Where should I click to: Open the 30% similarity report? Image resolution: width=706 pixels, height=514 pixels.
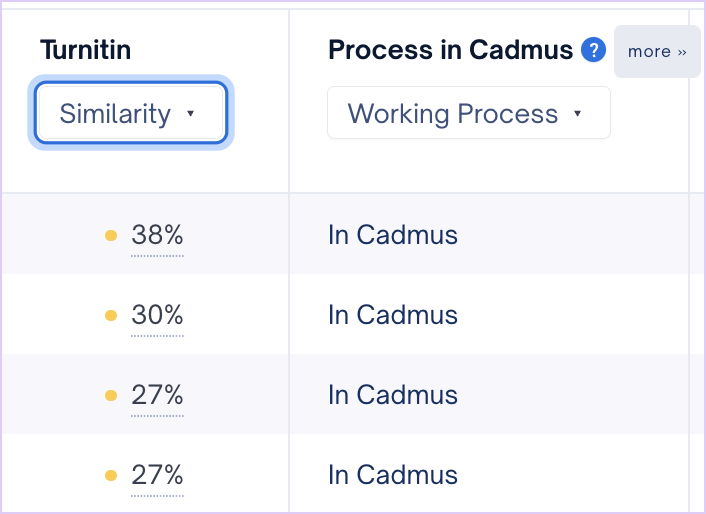[157, 315]
